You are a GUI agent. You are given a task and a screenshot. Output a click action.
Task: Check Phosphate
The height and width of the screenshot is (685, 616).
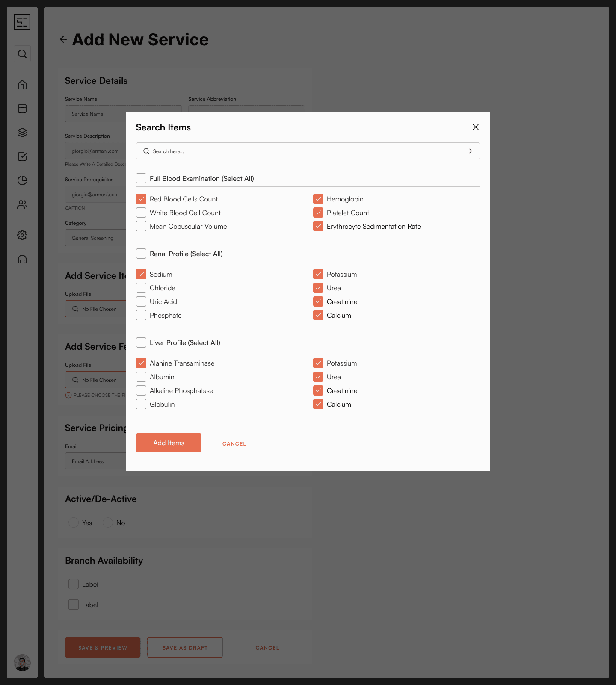pyautogui.click(x=141, y=315)
